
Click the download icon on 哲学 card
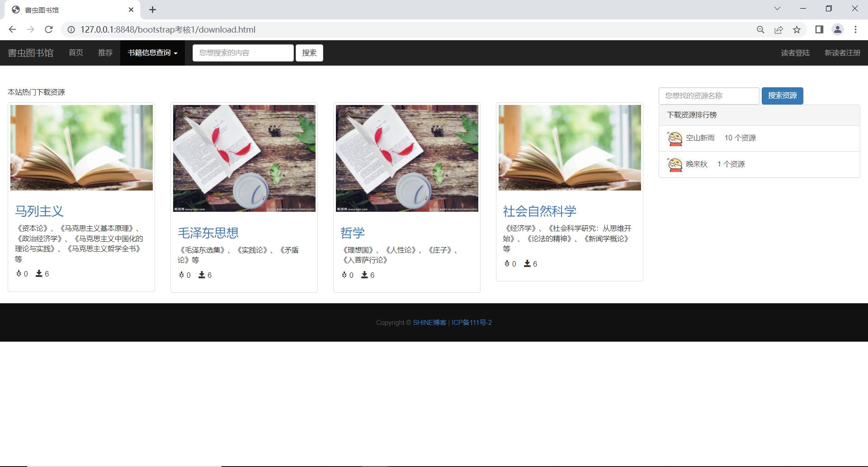364,275
